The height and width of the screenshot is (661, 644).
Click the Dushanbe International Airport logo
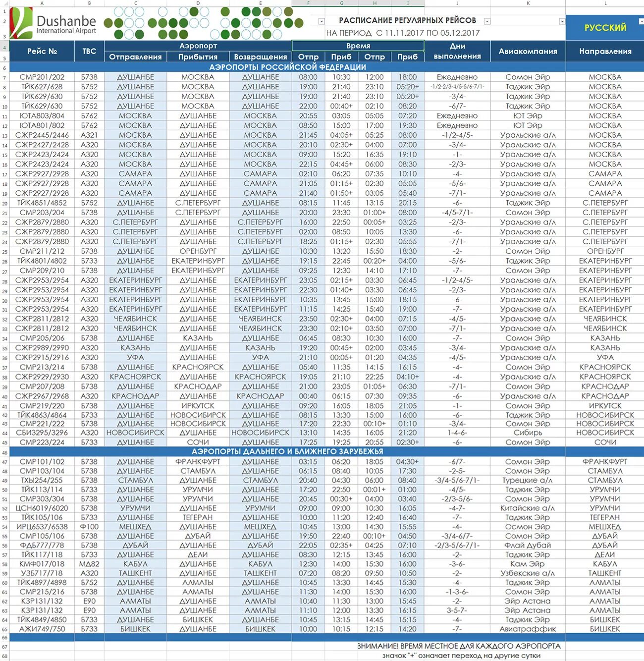tap(54, 23)
